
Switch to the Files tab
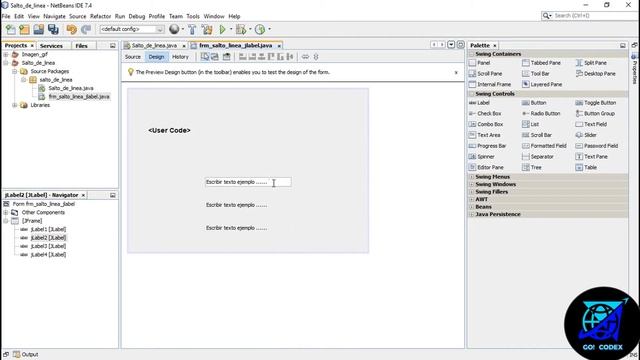82,46
